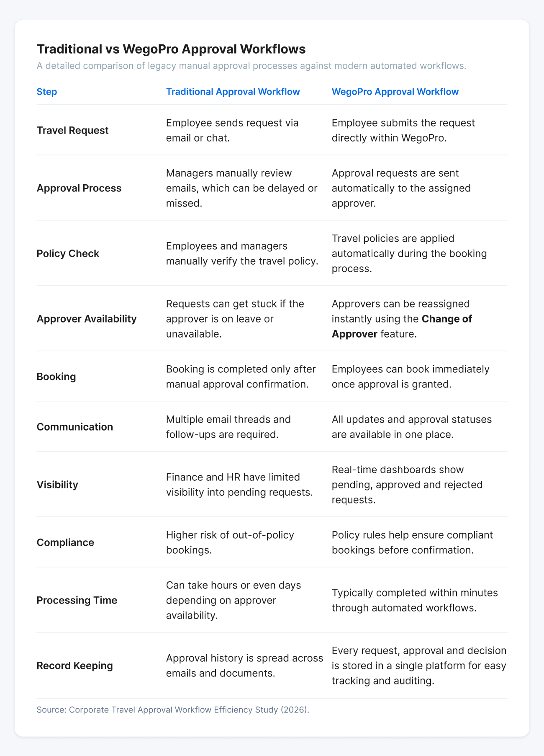Click the Record Keeping row label
The height and width of the screenshot is (756, 544).
click(x=75, y=666)
